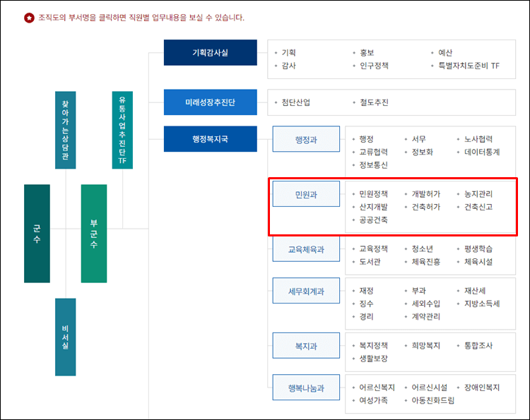Click the 복지과 department link
The image size is (530, 420).
point(306,346)
